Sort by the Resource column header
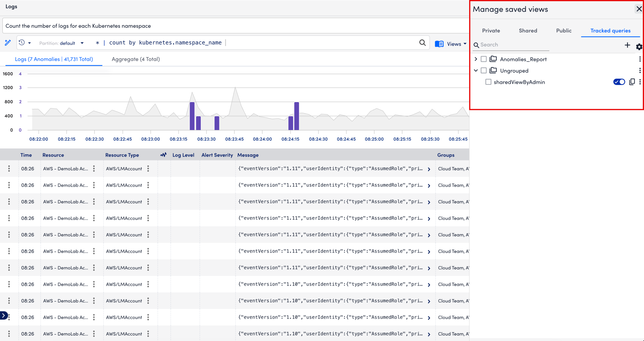 click(53, 155)
